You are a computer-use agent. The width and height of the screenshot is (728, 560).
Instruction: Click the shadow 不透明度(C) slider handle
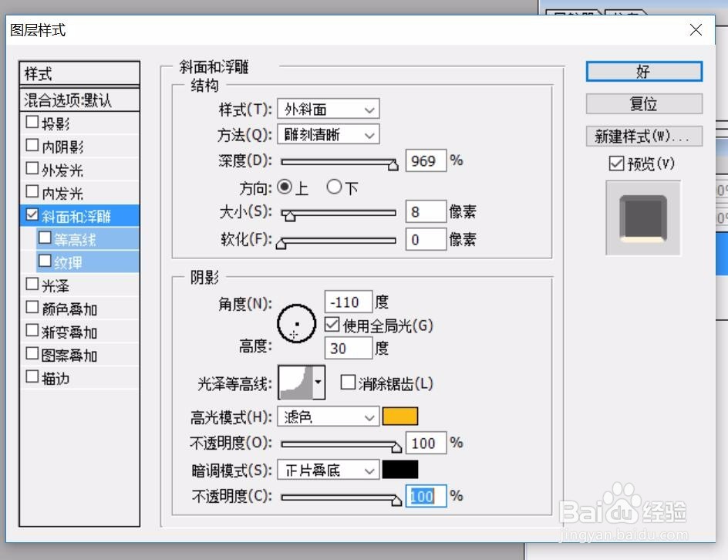pos(396,501)
